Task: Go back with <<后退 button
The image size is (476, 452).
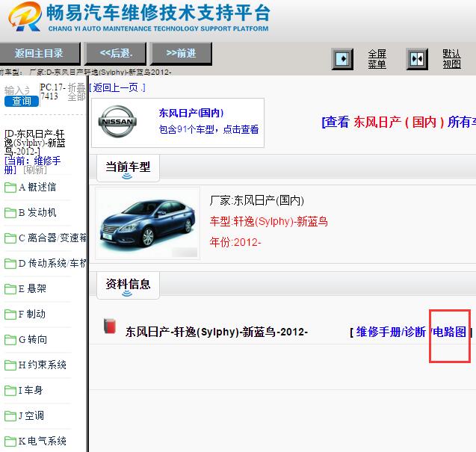Action: point(116,54)
